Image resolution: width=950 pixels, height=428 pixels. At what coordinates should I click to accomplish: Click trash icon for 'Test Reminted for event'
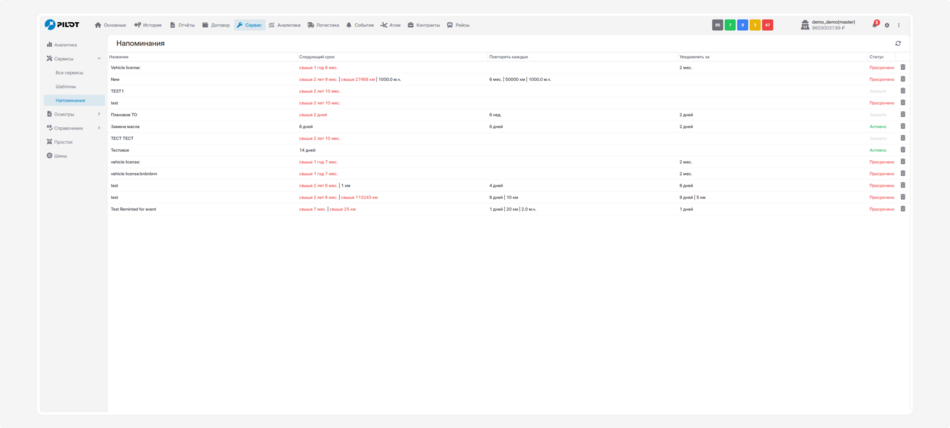tap(902, 209)
